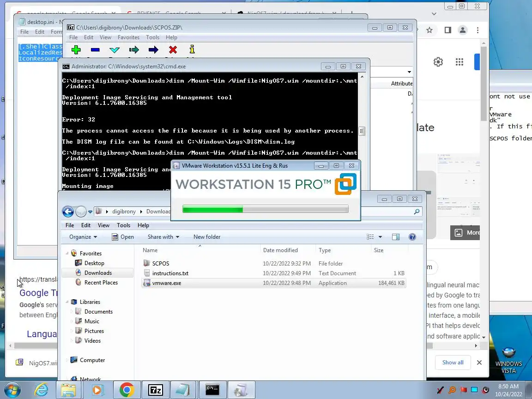Open Organize dropdown in Explorer
Viewport: 532px width, 399px height.
tap(83, 237)
